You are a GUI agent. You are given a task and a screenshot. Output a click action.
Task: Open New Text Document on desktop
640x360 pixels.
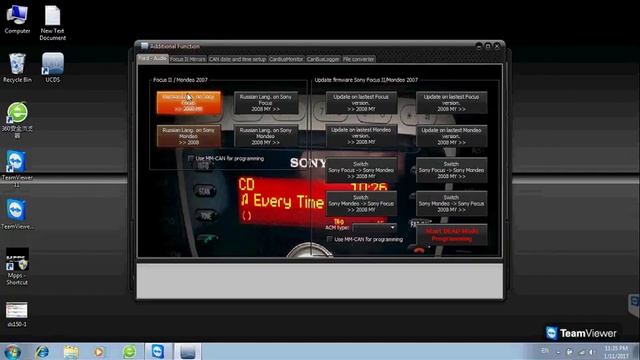pyautogui.click(x=52, y=23)
